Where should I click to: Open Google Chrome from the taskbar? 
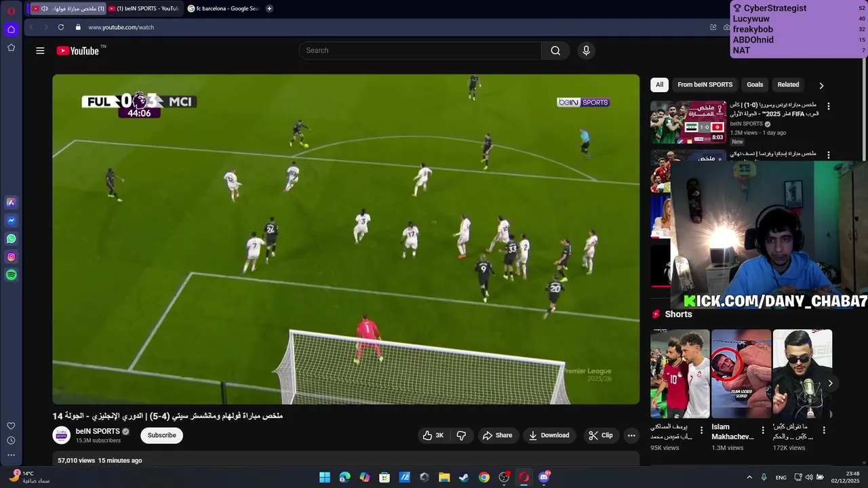pos(484,477)
